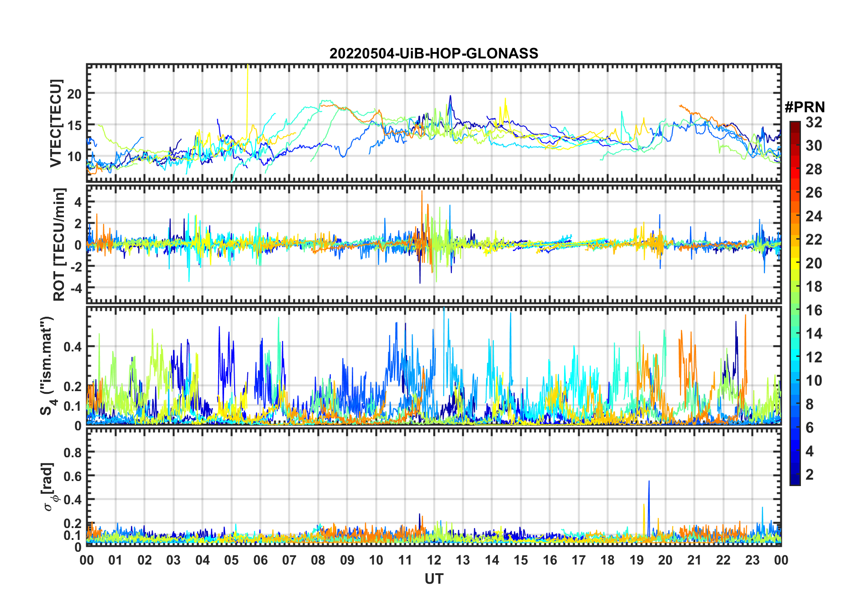Click the dark blue bottom of the colorbar
This screenshot has width=868, height=607.
pyautogui.click(x=795, y=481)
